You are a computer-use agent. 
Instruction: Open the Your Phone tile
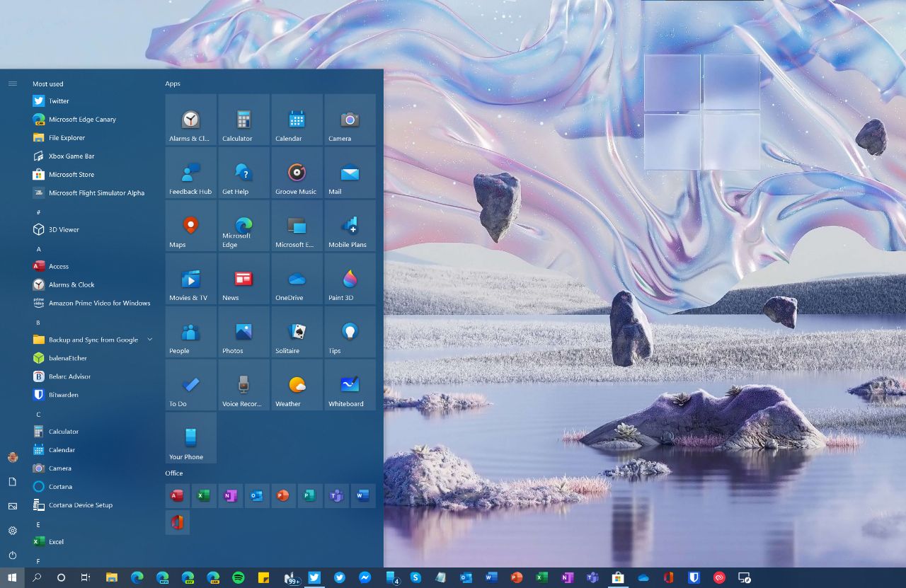click(190, 438)
